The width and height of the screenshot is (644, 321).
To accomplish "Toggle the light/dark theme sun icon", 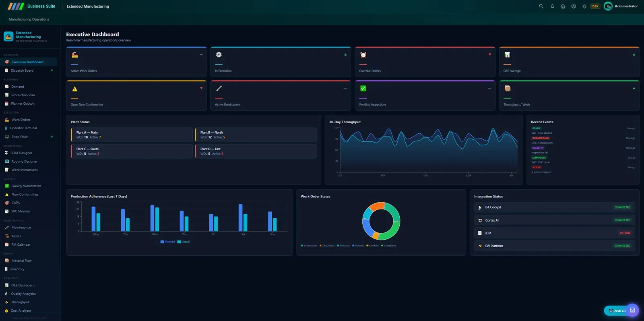I will (584, 6).
